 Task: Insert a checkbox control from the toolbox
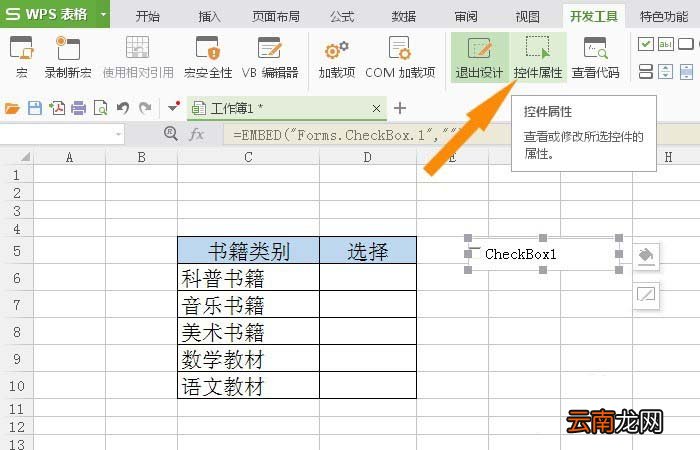tap(646, 44)
